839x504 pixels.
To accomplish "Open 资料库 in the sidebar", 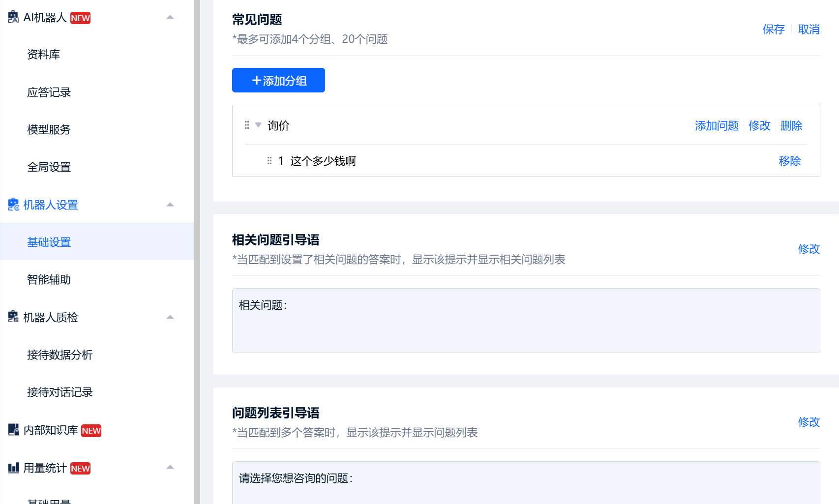I will (44, 55).
